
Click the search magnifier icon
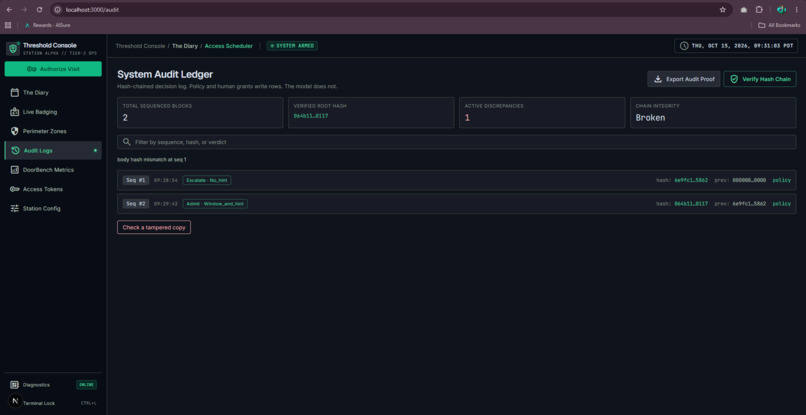click(x=126, y=142)
